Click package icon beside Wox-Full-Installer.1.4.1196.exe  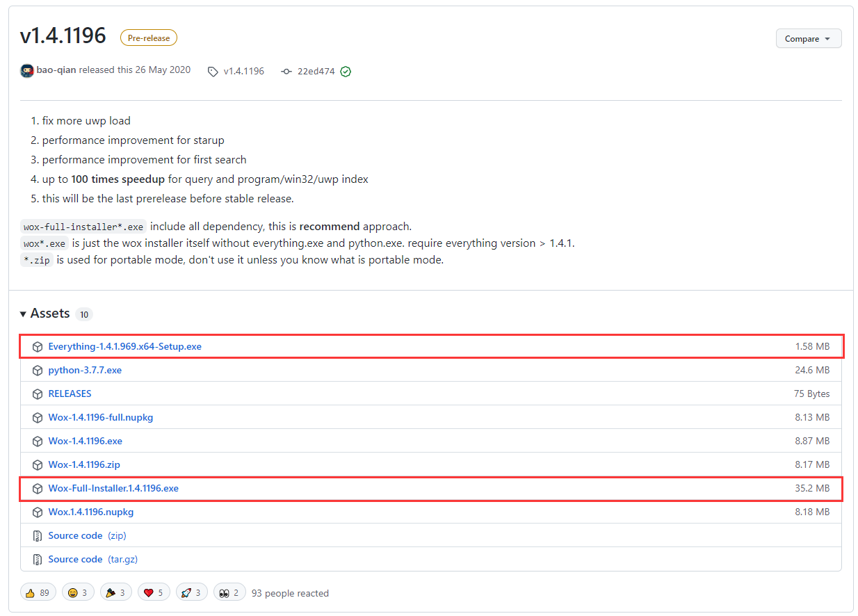click(38, 488)
